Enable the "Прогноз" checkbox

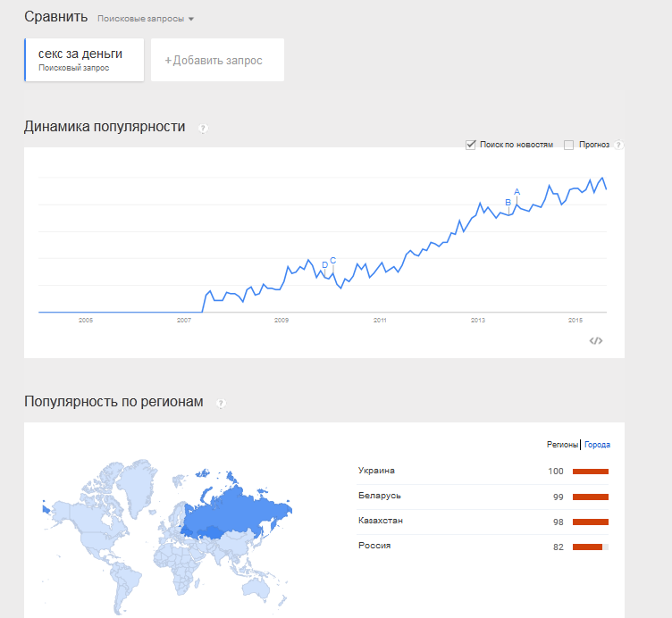click(x=569, y=145)
